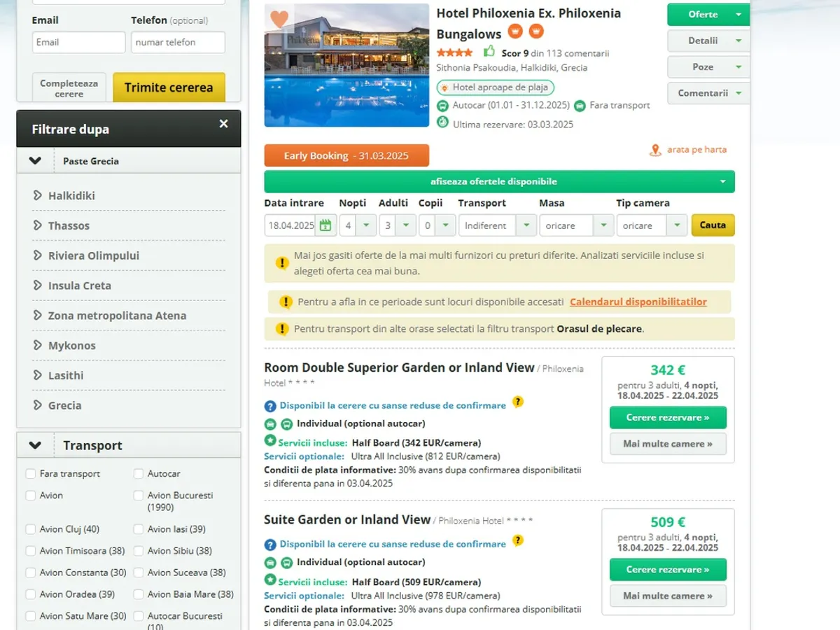Open the Nopti nights dropdown

coord(357,225)
